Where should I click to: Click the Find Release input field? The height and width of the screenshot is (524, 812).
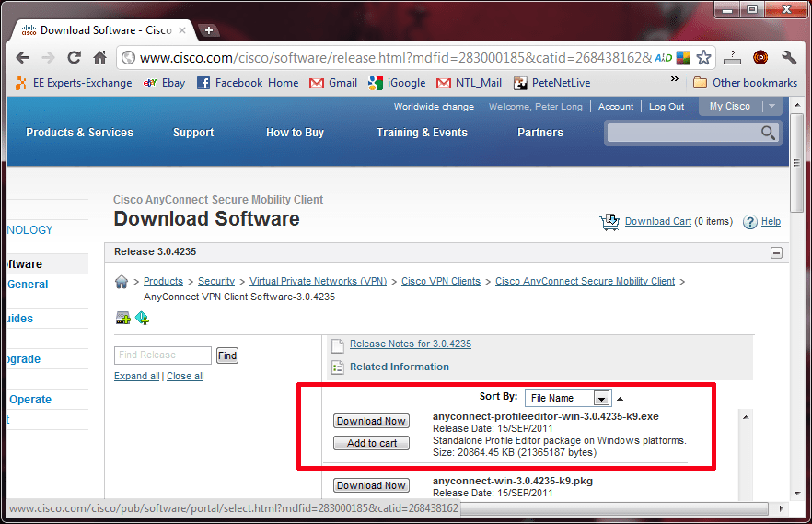(163, 355)
